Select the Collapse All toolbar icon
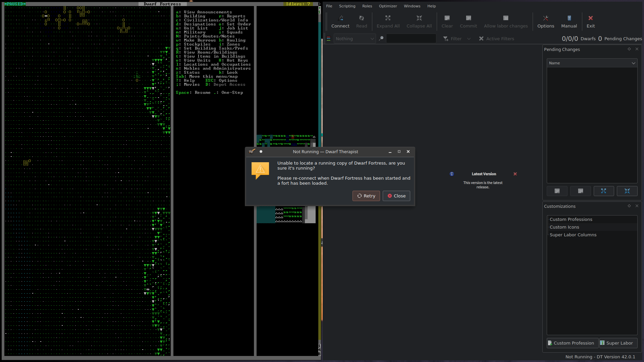Viewport: 644px width, 362px height. (419, 18)
